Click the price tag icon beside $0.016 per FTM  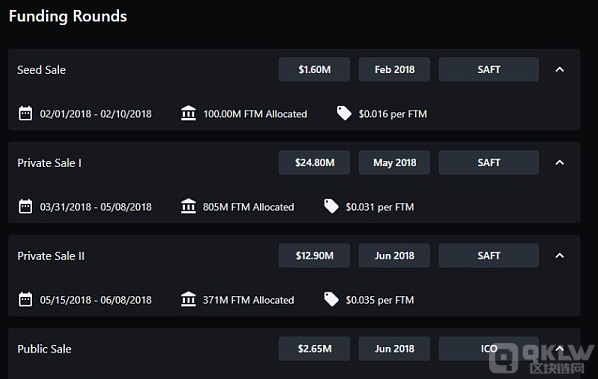pos(344,113)
